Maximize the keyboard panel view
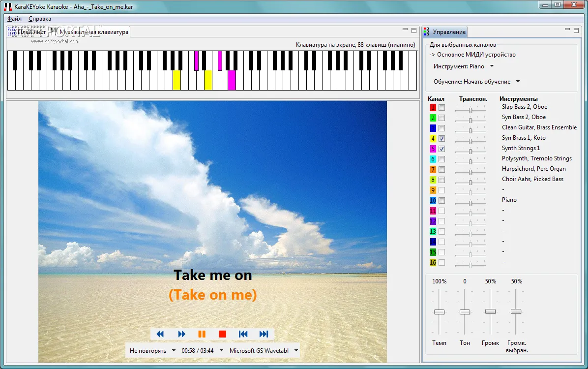Screen dimensions: 588x369 pos(414,31)
